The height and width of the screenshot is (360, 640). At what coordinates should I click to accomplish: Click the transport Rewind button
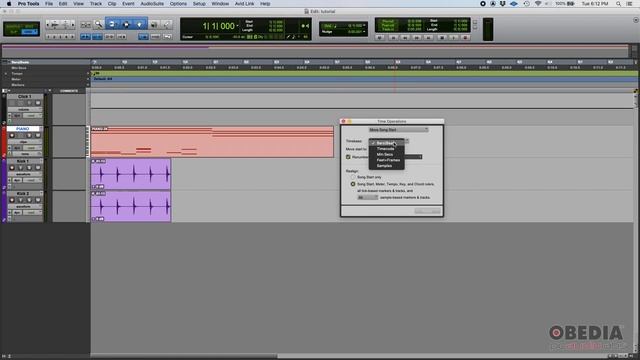[x=405, y=38]
